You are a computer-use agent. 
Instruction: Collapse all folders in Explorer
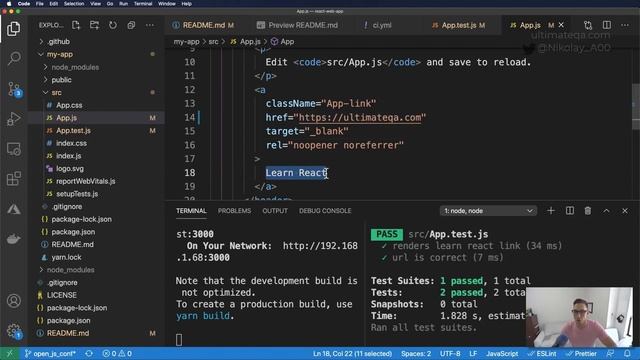(x=131, y=25)
